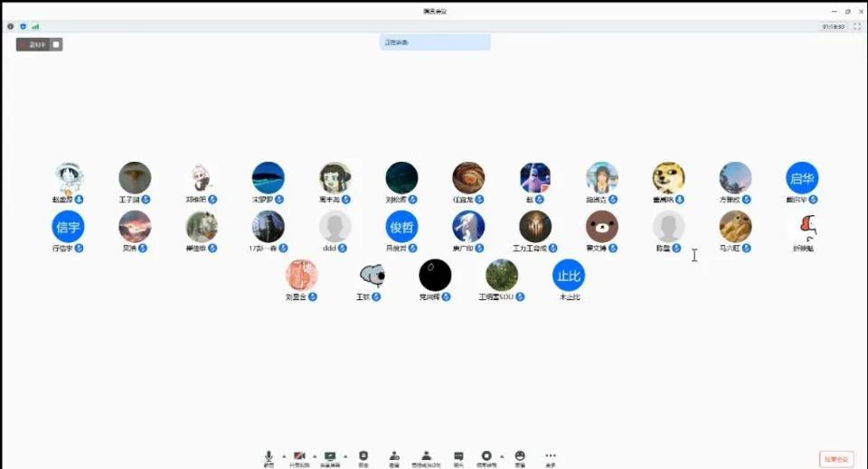Image resolution: width=868 pixels, height=469 pixels.
Task: Start Share Screen from the toolbar
Action: coord(330,457)
